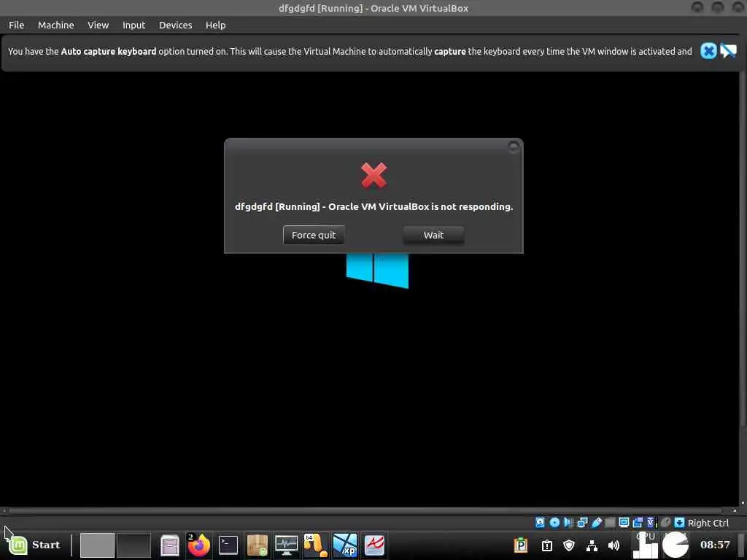Click the shield security tray icon
The image size is (747, 560).
(569, 545)
